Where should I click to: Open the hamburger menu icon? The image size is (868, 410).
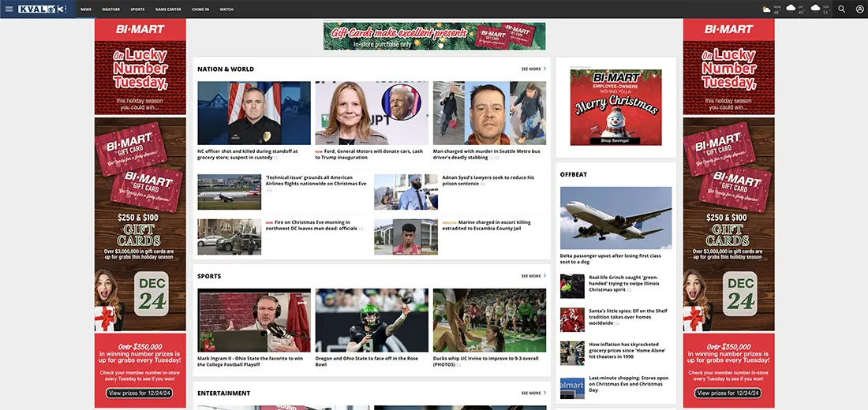click(9, 9)
